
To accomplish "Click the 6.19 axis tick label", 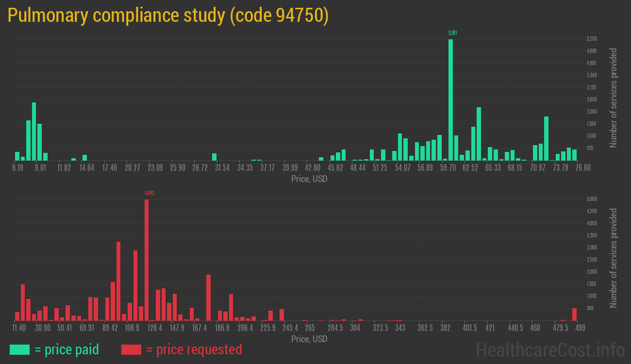I will pos(18,166).
